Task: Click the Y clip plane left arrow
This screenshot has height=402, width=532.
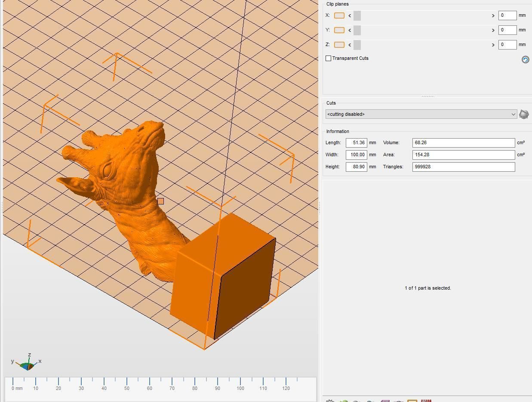Action: 350,30
